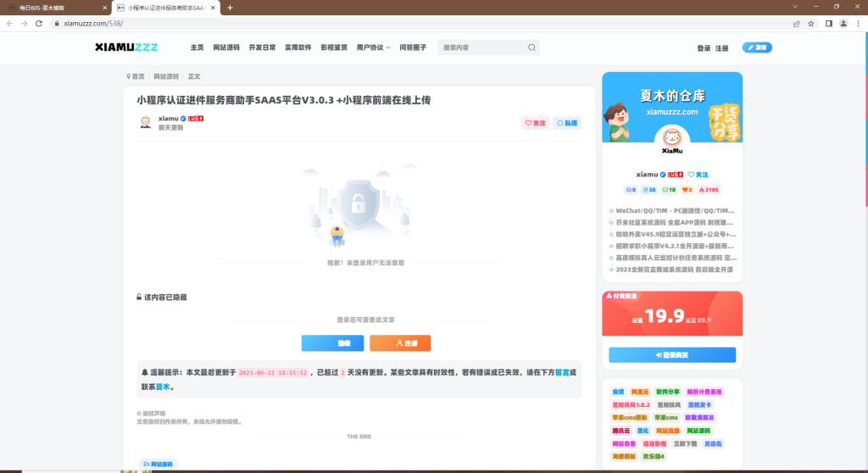Click 登录 link in header
The width and height of the screenshot is (868, 473).
704,48
